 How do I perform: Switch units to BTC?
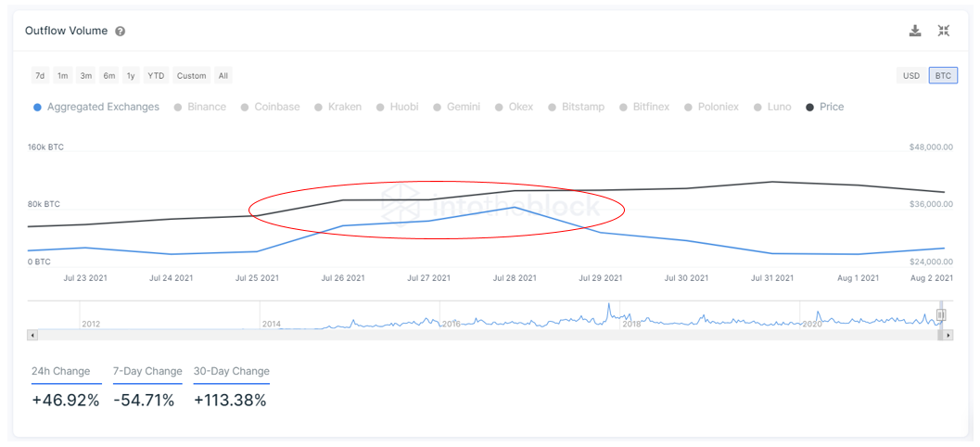(943, 76)
